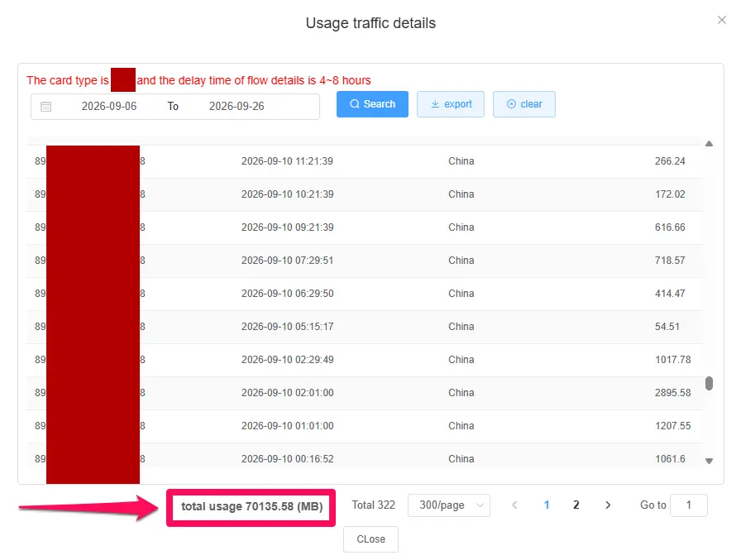Click the table scrollbar down arrow
Viewport: 736px width, 560px height.
pos(709,461)
